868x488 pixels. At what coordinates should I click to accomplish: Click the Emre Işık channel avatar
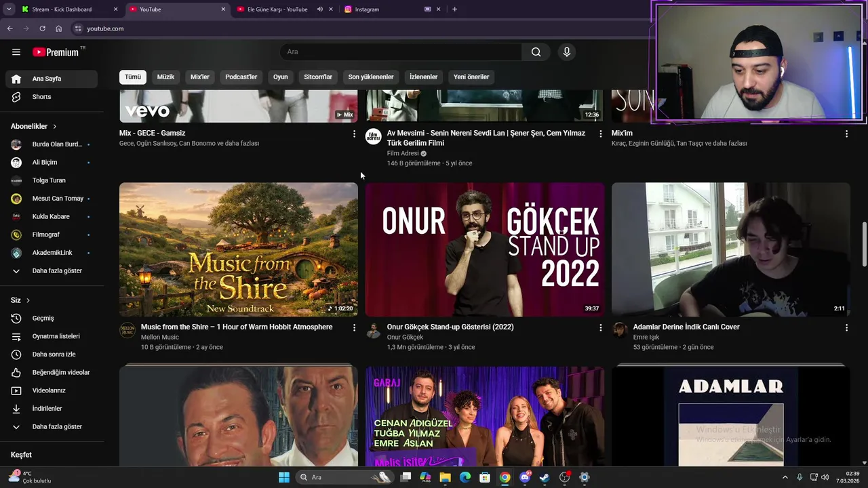(x=620, y=330)
